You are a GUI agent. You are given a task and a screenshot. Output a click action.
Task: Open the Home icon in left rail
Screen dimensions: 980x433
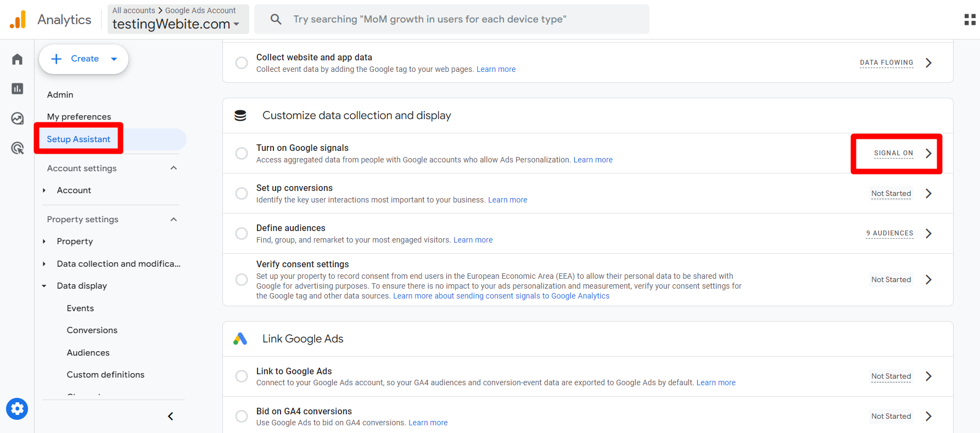pyautogui.click(x=18, y=59)
